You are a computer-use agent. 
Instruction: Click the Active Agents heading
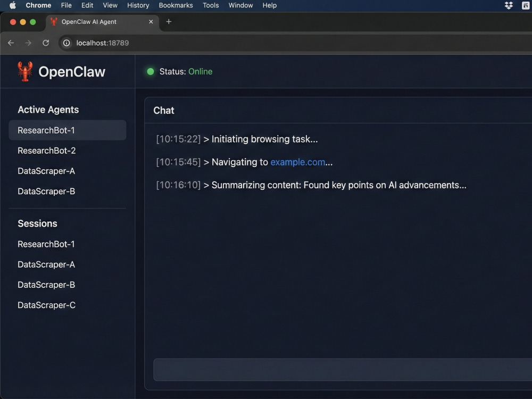pyautogui.click(x=48, y=110)
